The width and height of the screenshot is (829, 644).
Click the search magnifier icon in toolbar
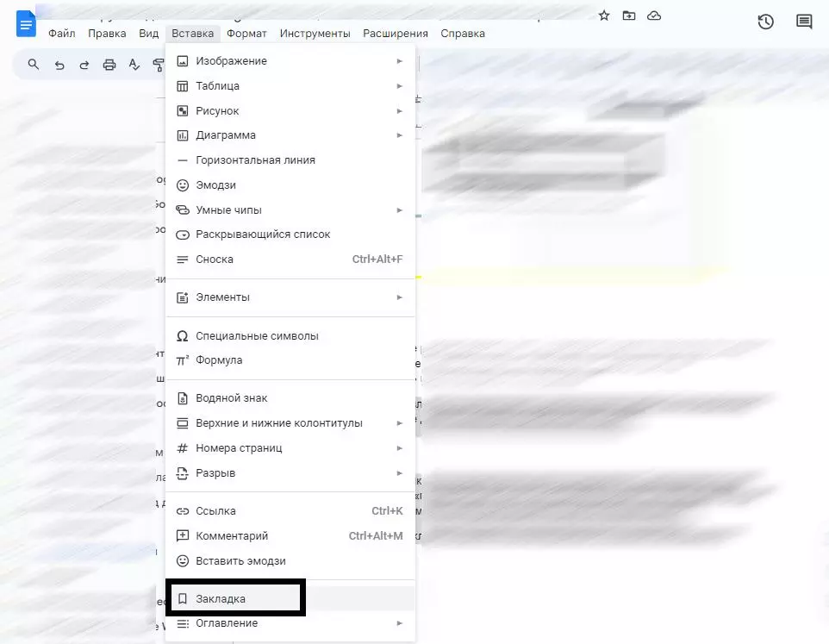point(34,64)
